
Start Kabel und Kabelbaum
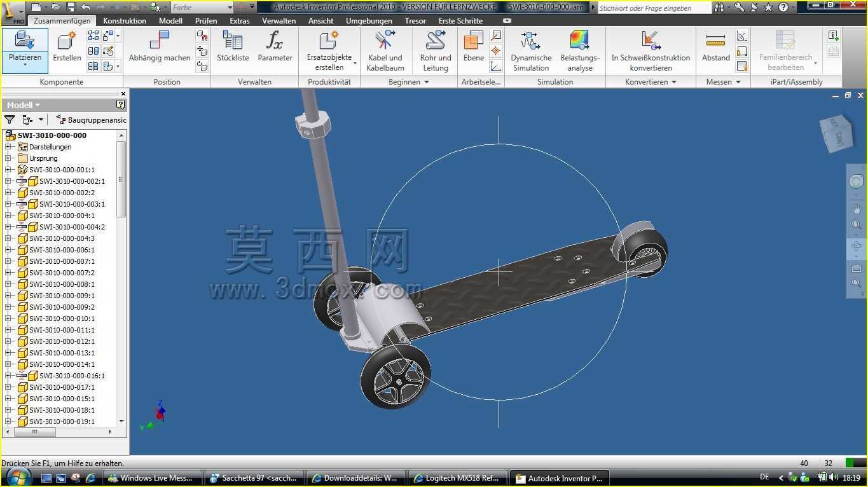385,50
